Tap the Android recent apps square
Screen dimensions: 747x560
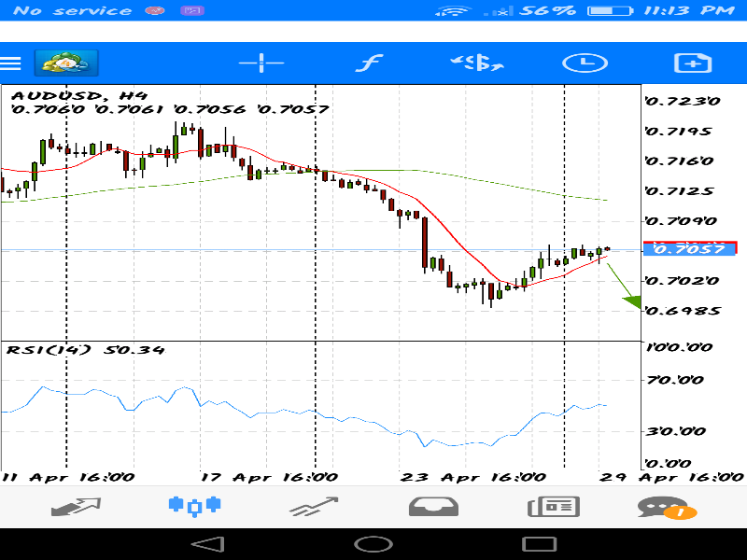[x=540, y=544]
